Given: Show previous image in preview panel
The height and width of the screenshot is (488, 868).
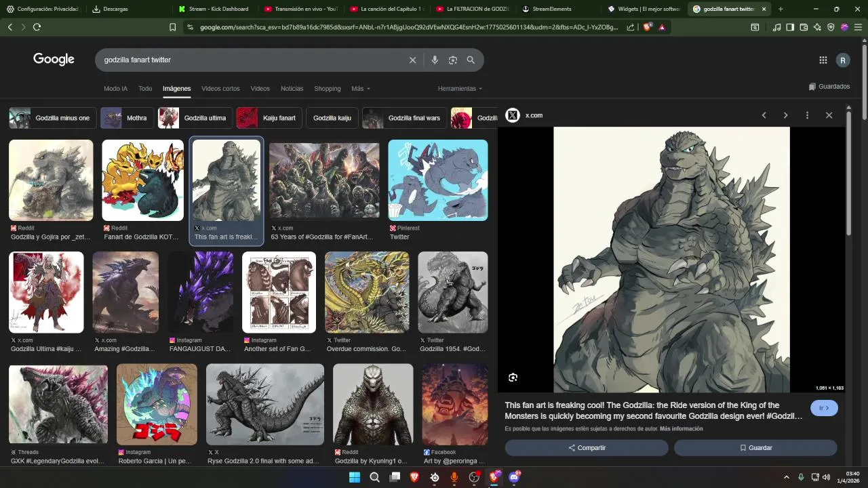Looking at the screenshot, I should [764, 115].
